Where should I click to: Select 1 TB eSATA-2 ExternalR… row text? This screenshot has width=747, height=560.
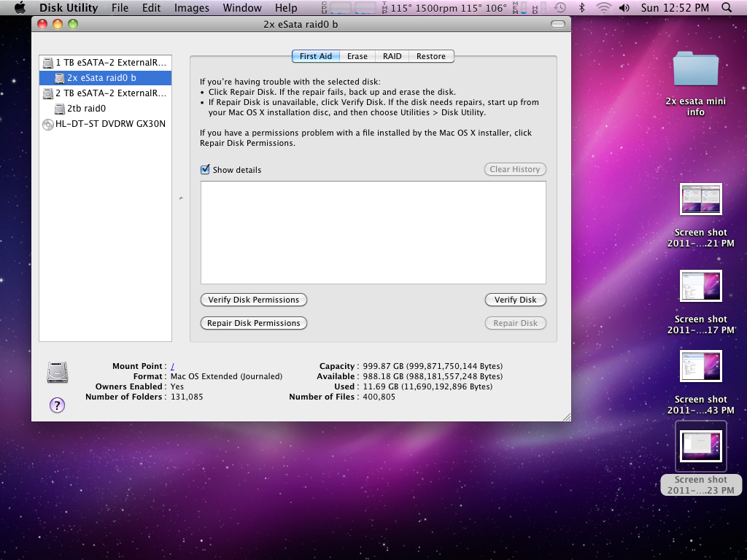pyautogui.click(x=111, y=63)
